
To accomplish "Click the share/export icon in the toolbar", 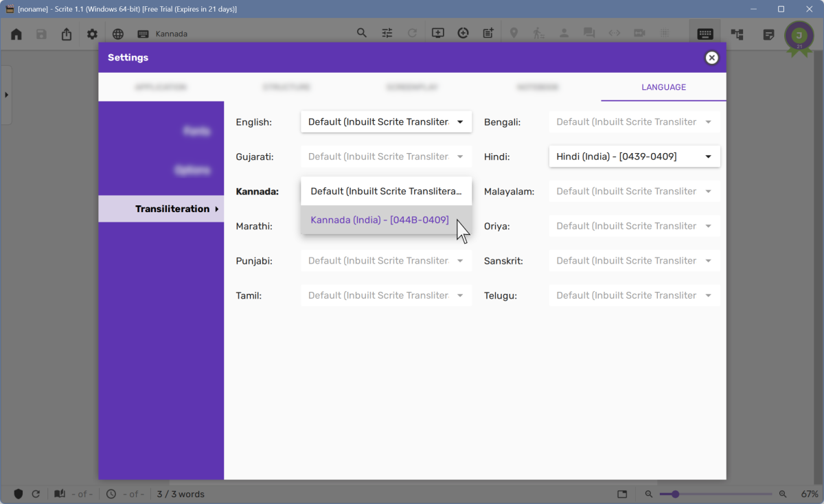I will (67, 33).
